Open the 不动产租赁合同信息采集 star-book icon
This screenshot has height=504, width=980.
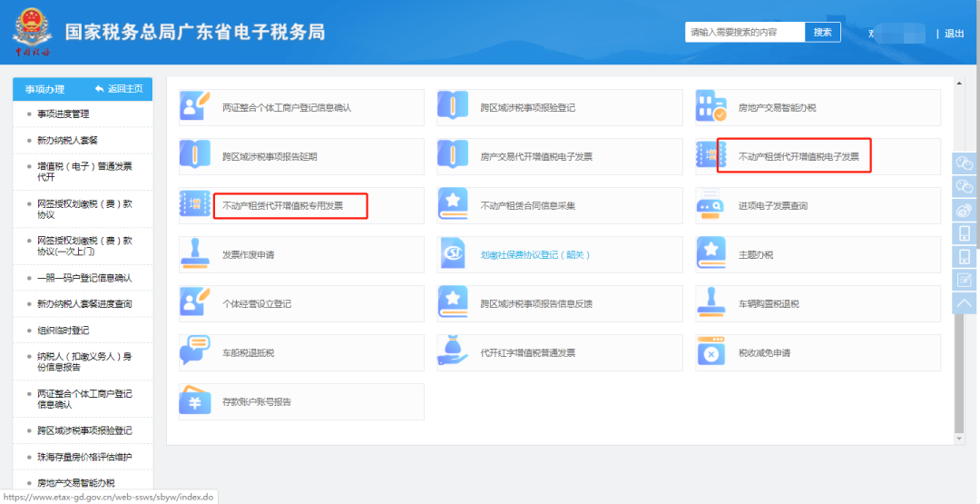click(453, 204)
